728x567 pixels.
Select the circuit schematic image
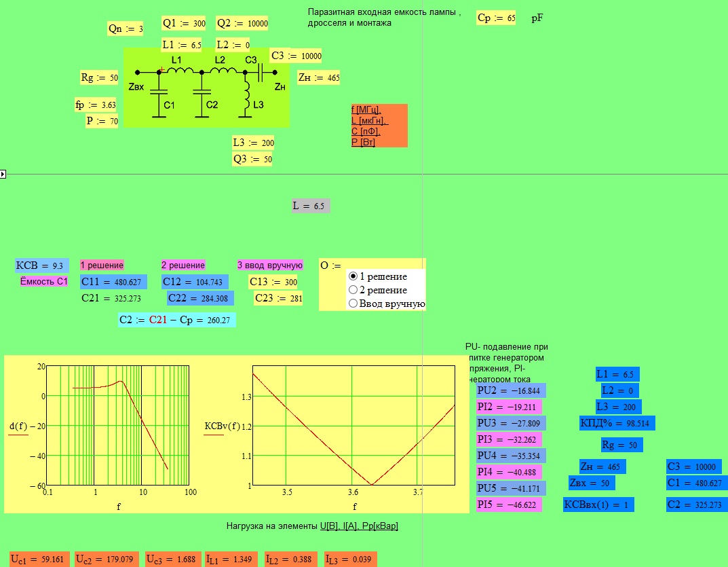[207, 88]
